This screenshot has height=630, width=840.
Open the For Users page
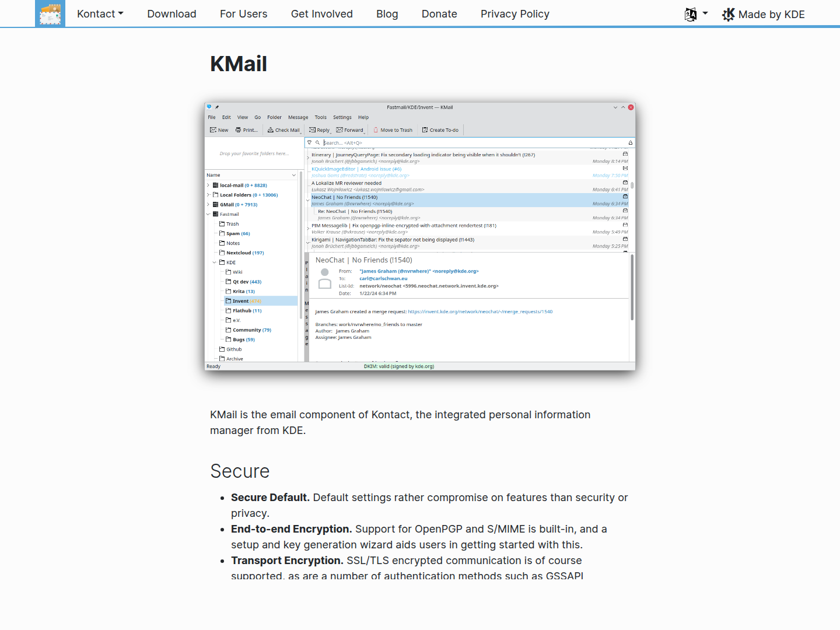click(243, 14)
